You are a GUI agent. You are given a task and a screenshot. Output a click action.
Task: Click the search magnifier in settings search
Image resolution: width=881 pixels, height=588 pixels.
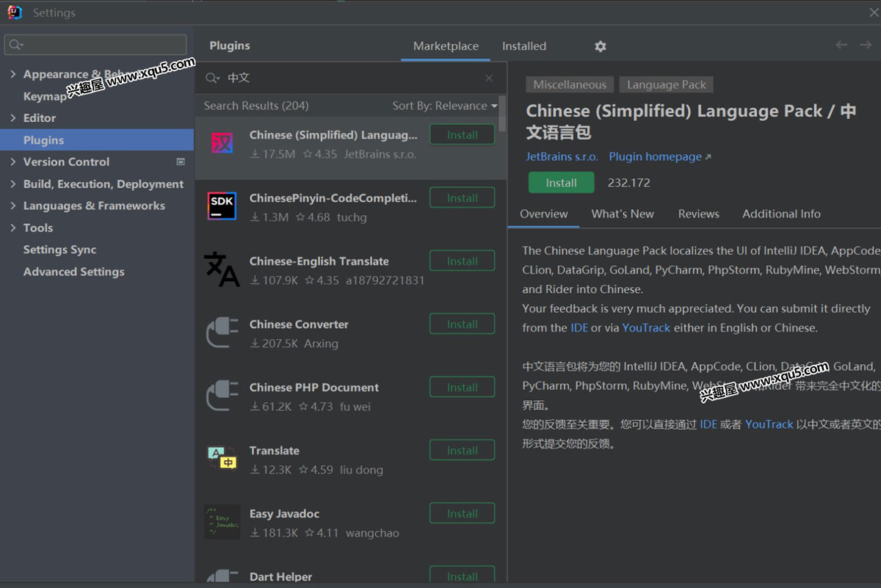15,45
